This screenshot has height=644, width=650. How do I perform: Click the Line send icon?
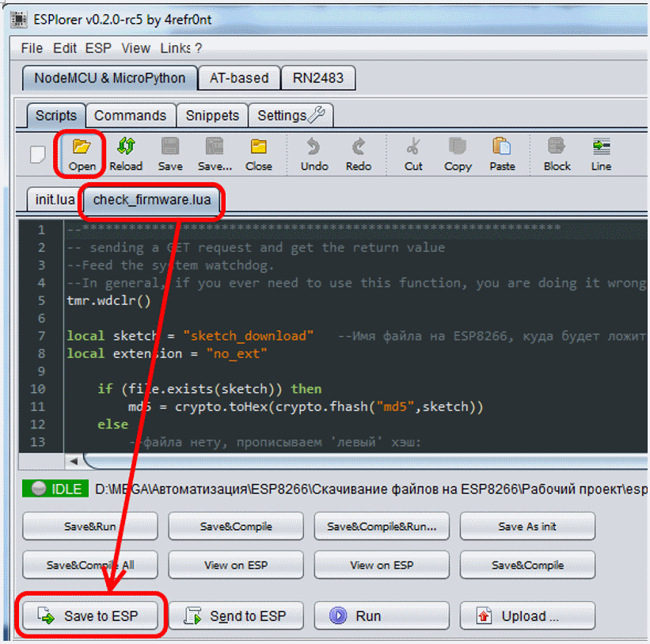pos(601,154)
